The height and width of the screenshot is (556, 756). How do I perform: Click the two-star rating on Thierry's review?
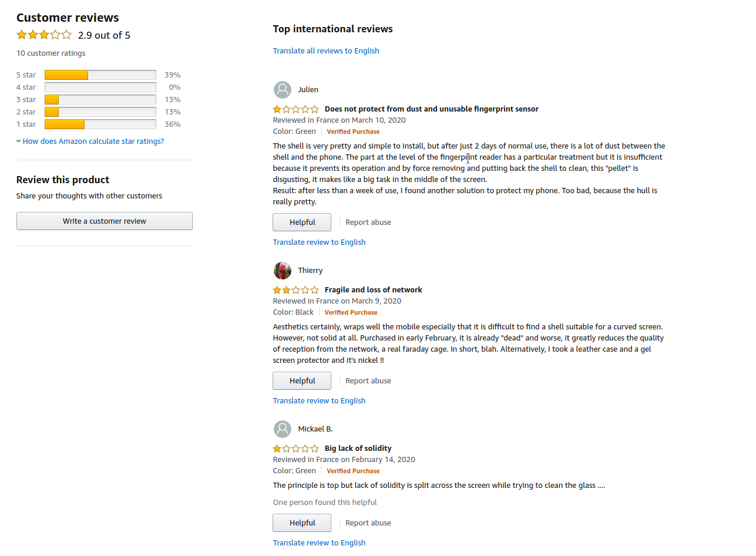click(296, 290)
